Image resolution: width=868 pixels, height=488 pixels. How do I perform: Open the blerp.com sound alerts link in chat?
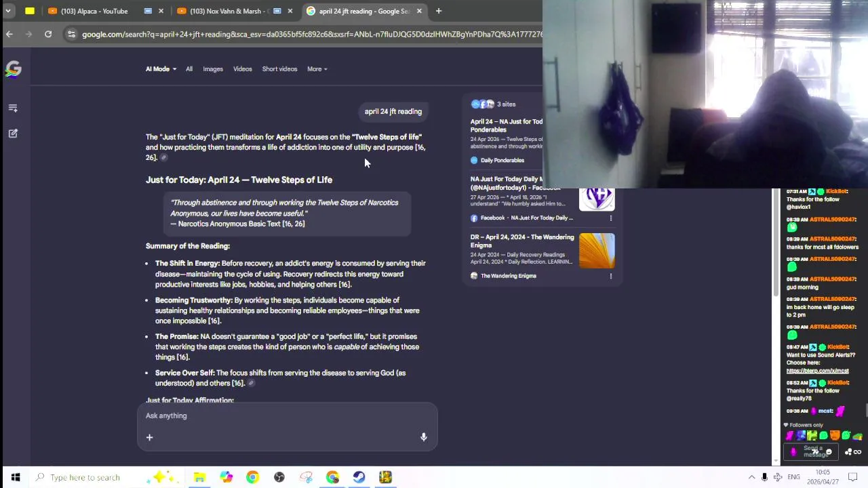coord(817,371)
